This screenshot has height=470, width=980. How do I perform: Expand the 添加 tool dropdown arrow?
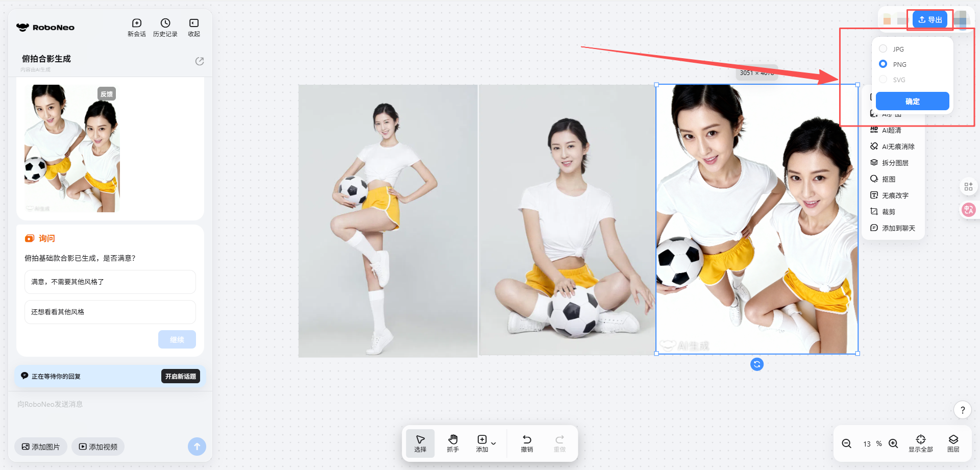coord(494,443)
